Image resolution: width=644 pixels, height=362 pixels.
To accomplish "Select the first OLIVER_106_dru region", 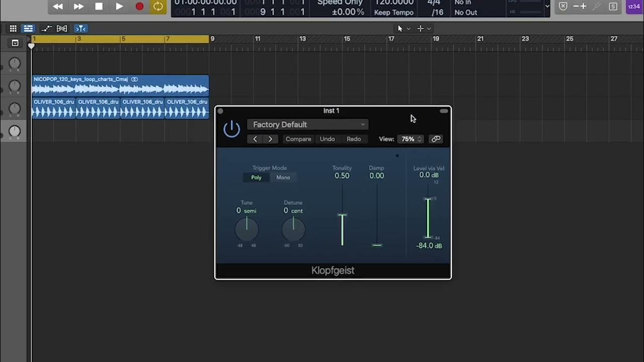I will (53, 108).
